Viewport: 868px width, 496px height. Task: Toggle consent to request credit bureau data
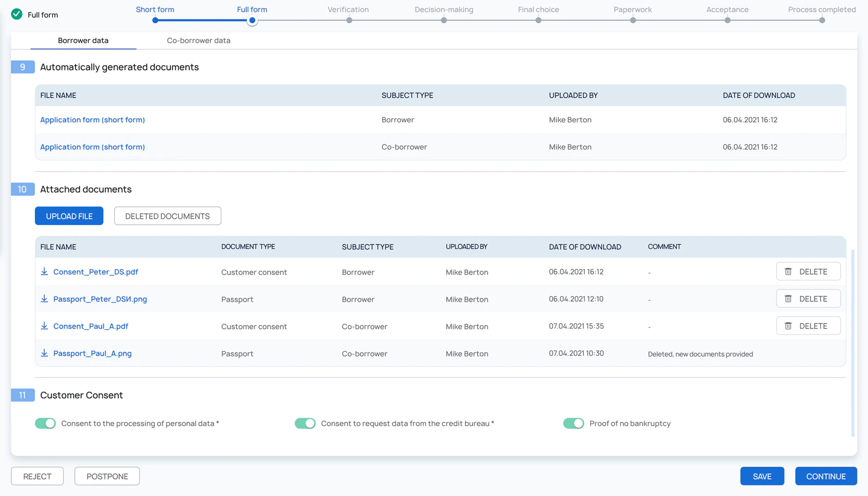click(x=305, y=423)
